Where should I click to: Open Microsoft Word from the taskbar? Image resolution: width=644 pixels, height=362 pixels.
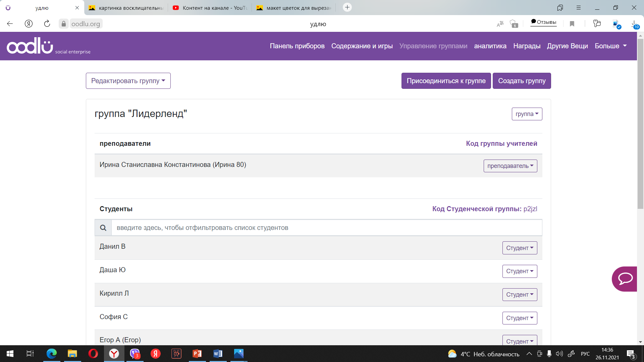point(218,354)
